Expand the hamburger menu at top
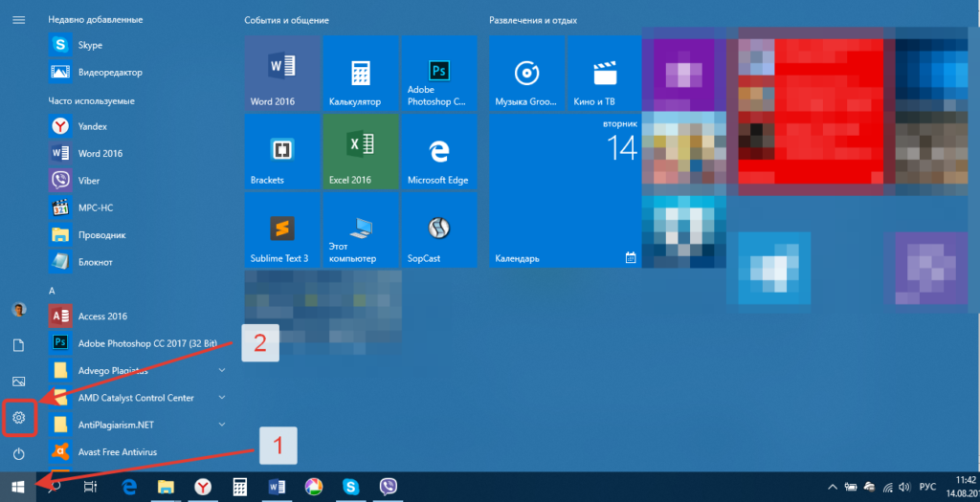980x502 pixels. pos(18,19)
